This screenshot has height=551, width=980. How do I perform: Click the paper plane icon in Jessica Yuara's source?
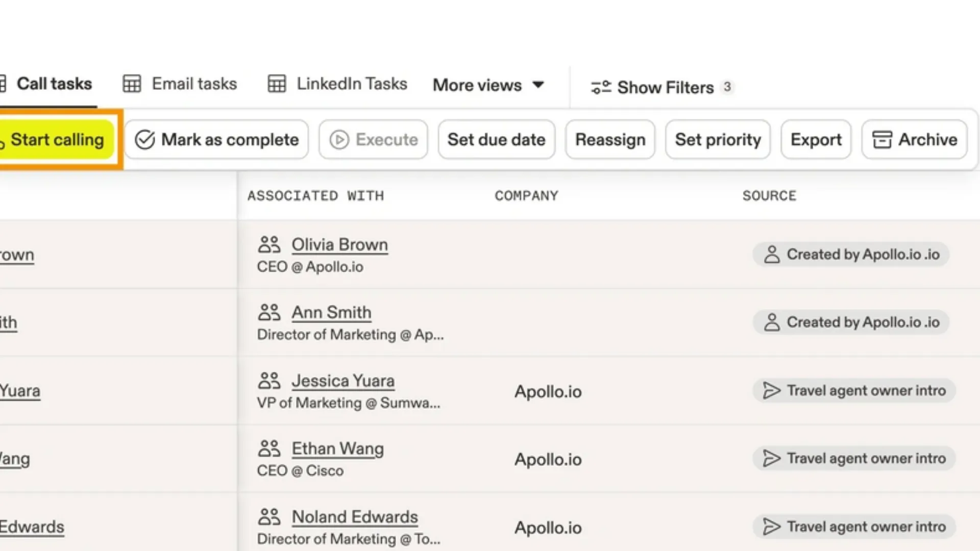pyautogui.click(x=771, y=391)
